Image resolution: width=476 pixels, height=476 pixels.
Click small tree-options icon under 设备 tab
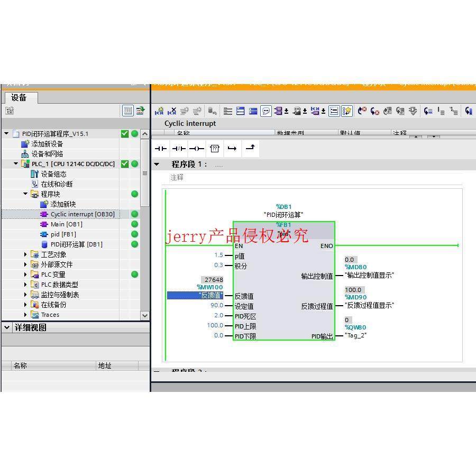pyautogui.click(x=10, y=111)
